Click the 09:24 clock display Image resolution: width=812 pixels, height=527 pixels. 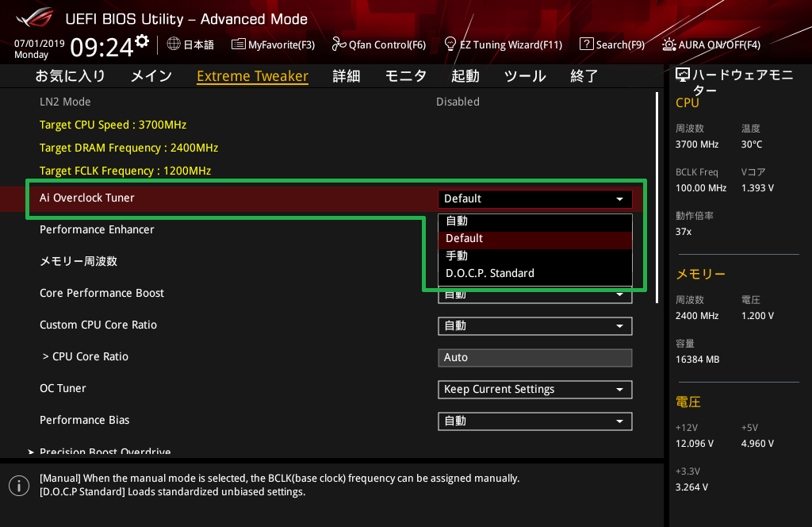click(102, 48)
